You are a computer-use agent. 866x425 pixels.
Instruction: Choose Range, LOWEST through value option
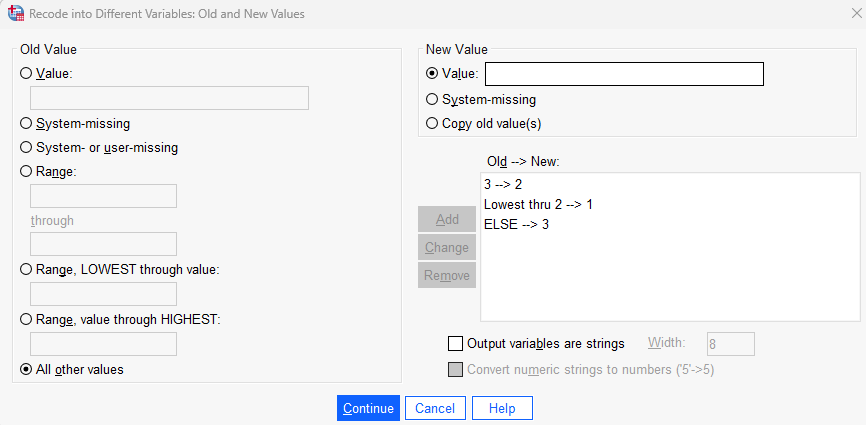(26, 268)
